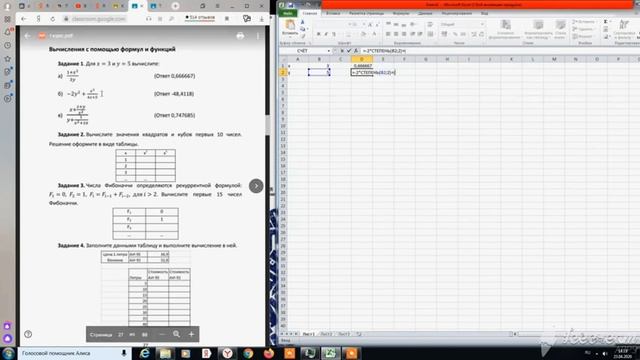640x360 pixels.
Task: Select column D header
Action: pos(362,60)
